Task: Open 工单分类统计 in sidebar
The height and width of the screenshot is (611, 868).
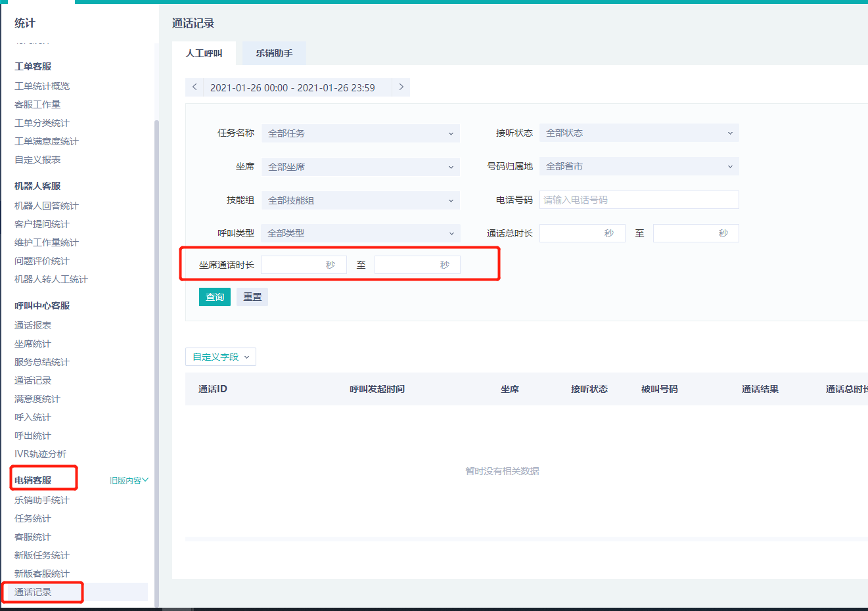Action: coord(42,123)
